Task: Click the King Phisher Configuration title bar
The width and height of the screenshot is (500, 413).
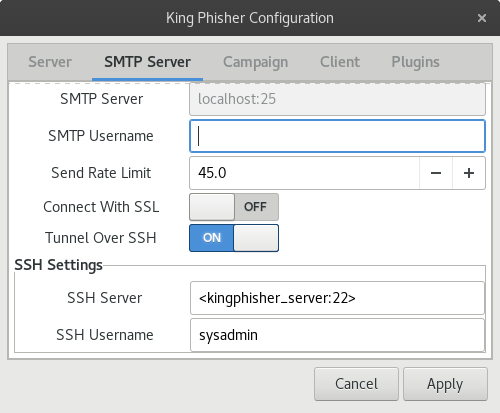Action: coord(250,18)
